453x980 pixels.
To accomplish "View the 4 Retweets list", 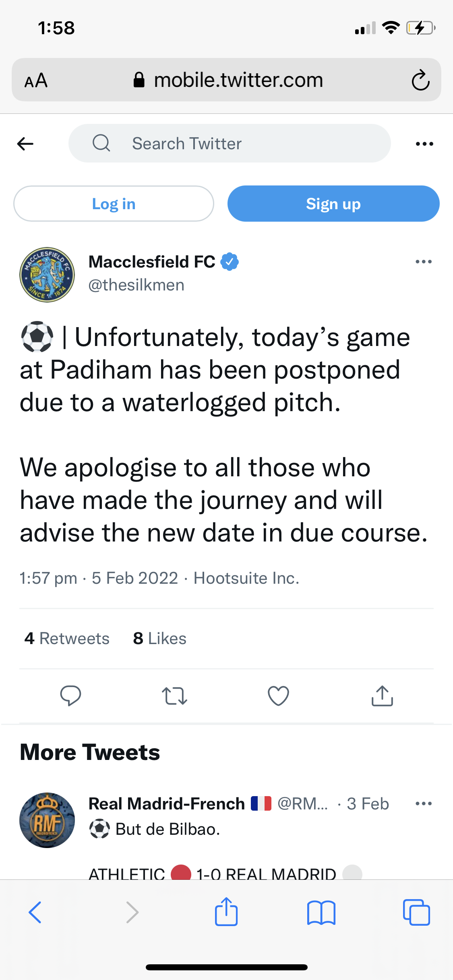I will pyautogui.click(x=67, y=638).
